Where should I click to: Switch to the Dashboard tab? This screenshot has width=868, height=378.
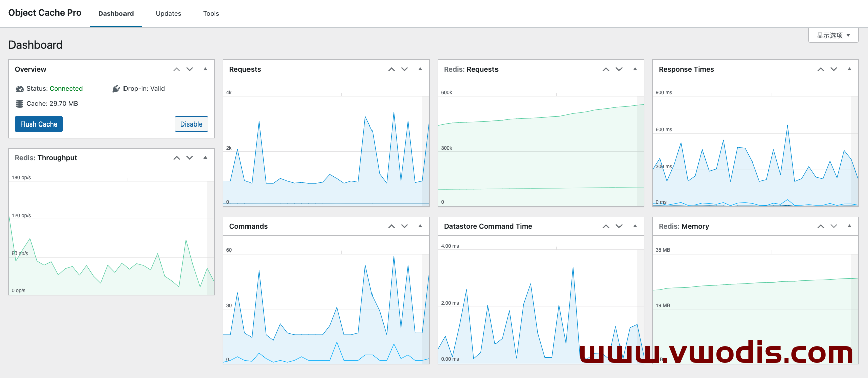point(116,14)
